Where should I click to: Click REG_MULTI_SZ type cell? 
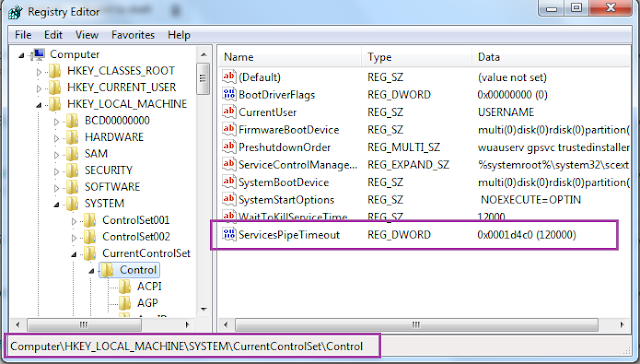(404, 147)
